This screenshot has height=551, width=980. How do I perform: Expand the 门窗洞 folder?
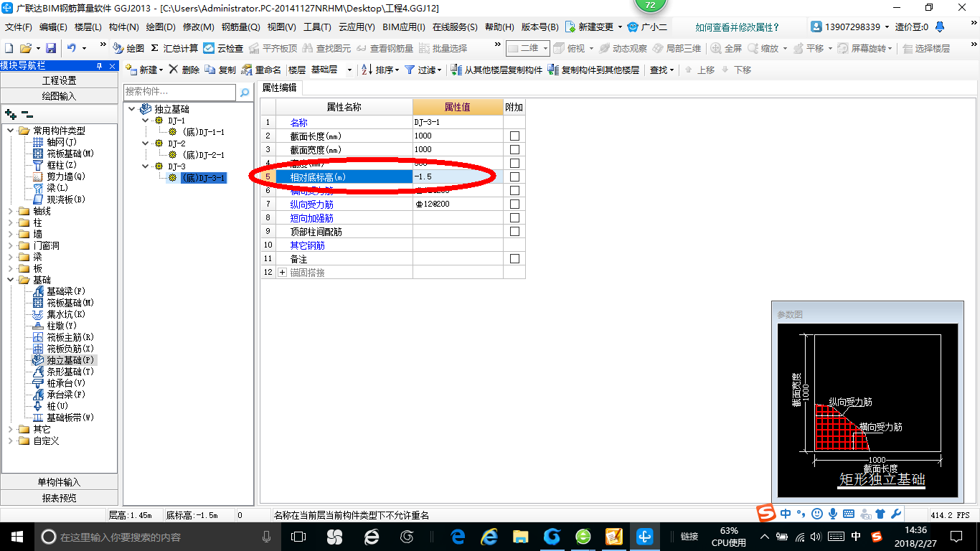(11, 245)
